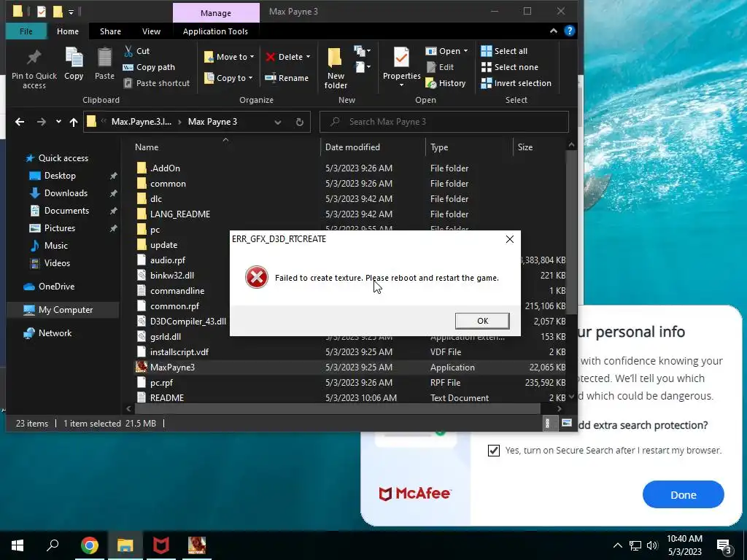This screenshot has height=560, width=747.
Task: Click the horizontal scrollbar in file list
Action: tap(338, 408)
